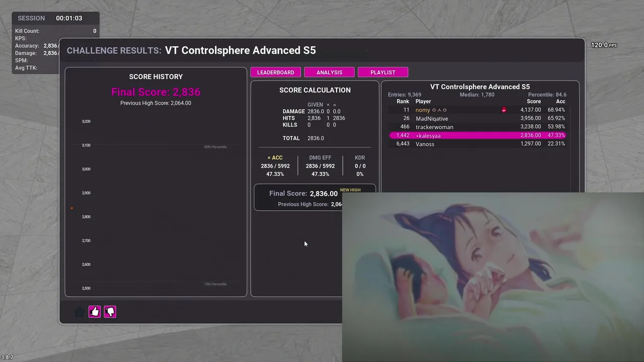Click the KDR stat label

[x=360, y=158]
